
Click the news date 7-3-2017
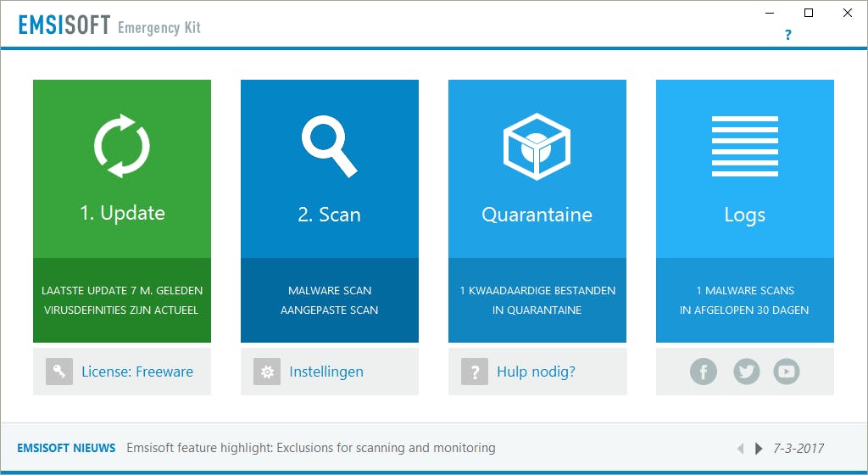(798, 449)
